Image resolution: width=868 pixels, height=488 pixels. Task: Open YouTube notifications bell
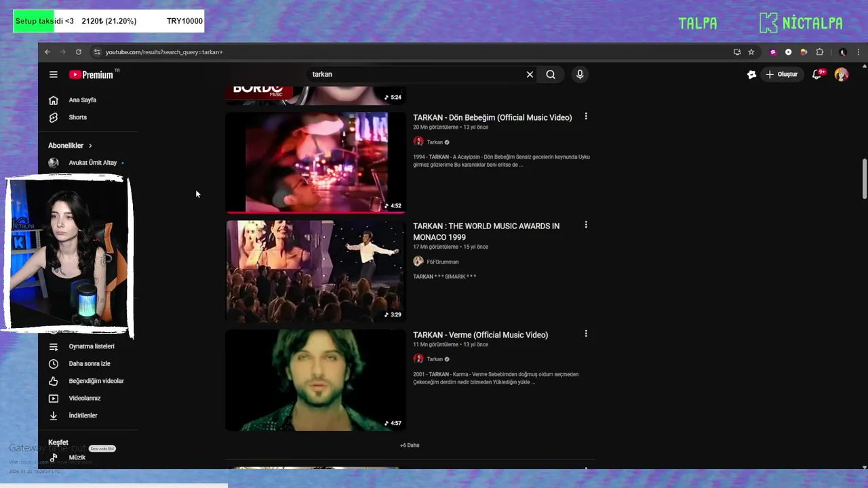pos(817,75)
